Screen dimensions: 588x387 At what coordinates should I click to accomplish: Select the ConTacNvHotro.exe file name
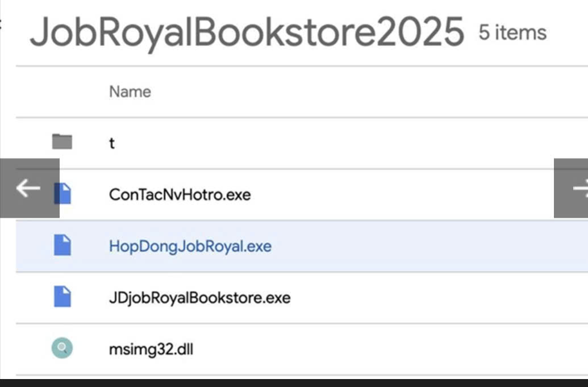coord(180,195)
